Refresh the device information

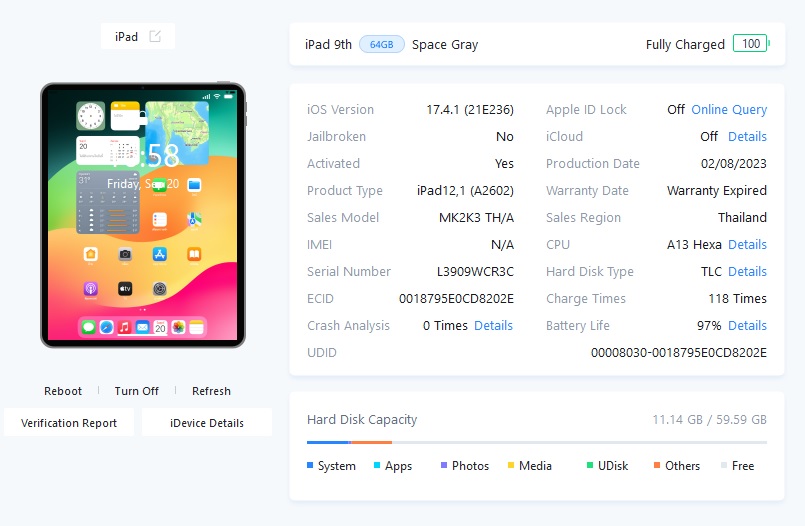pos(211,391)
